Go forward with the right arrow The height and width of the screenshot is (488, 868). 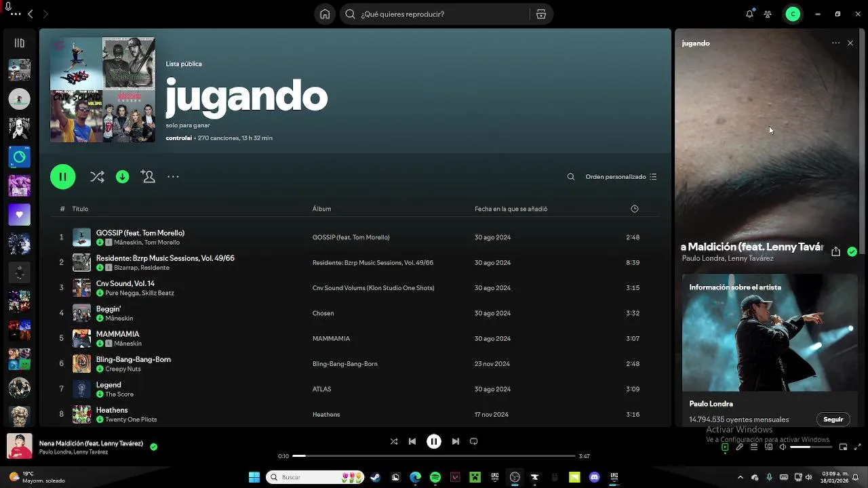[x=45, y=14]
